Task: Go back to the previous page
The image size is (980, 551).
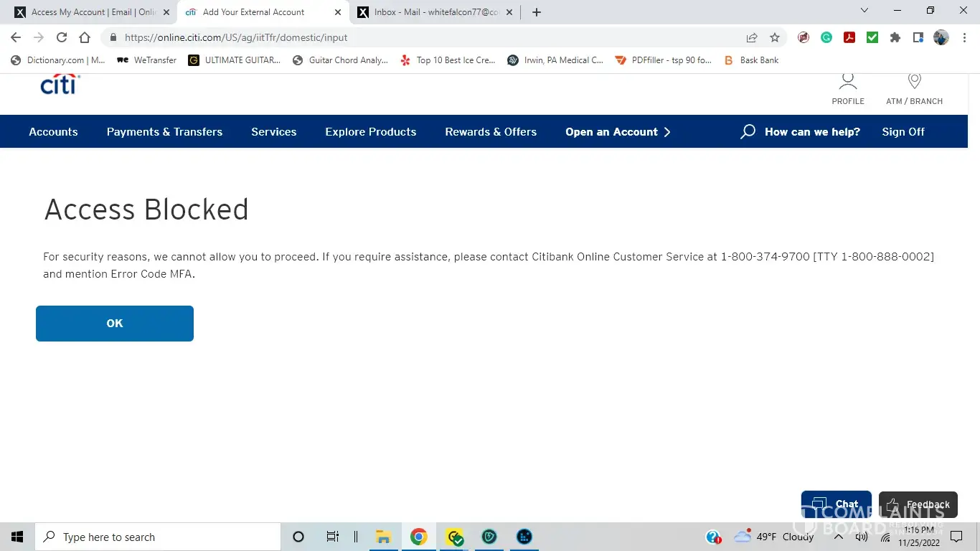Action: 16,37
